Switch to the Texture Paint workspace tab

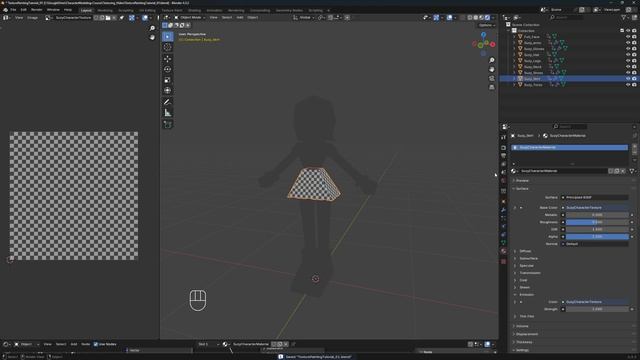(x=172, y=10)
